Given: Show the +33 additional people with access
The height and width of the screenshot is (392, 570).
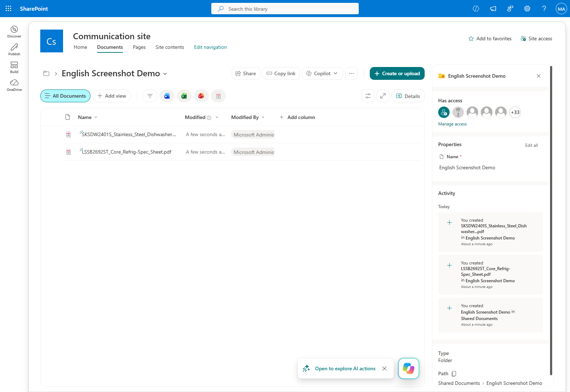Looking at the screenshot, I should click(x=515, y=112).
